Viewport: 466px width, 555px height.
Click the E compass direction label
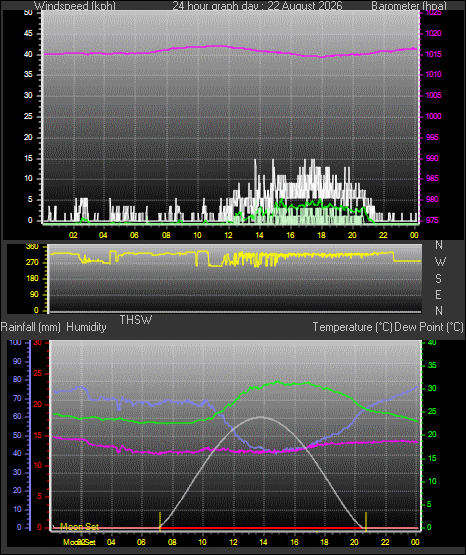(438, 294)
